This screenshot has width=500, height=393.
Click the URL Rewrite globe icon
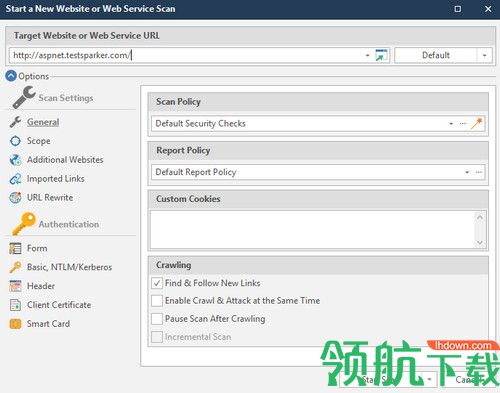(15, 198)
